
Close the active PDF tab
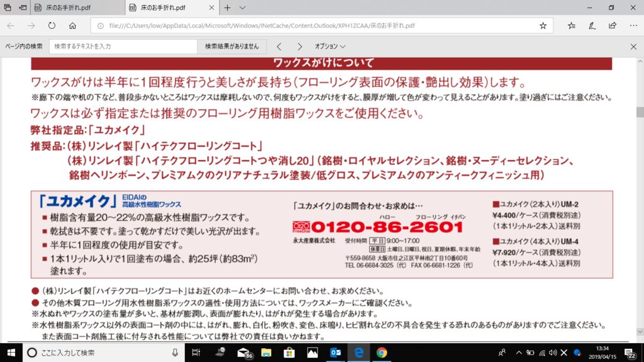click(211, 8)
